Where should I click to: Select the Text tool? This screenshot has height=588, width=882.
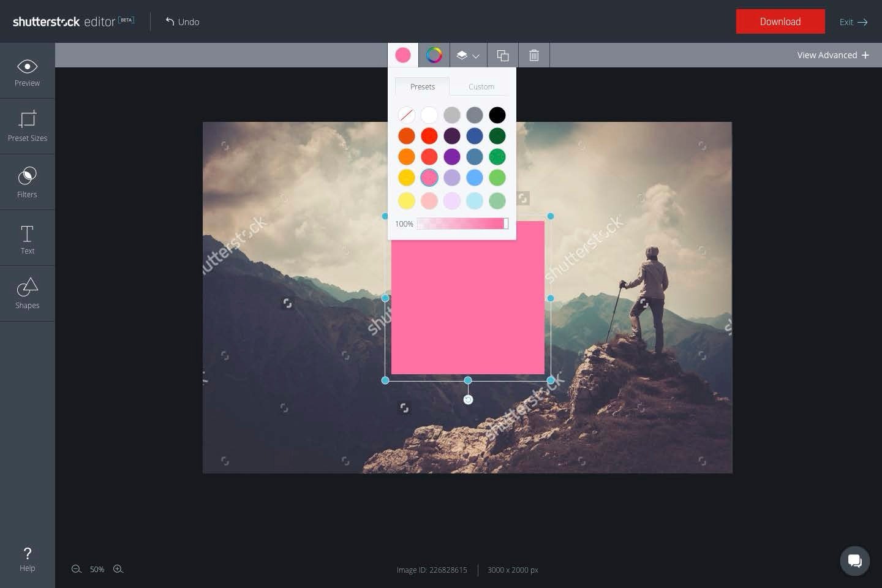(27, 238)
